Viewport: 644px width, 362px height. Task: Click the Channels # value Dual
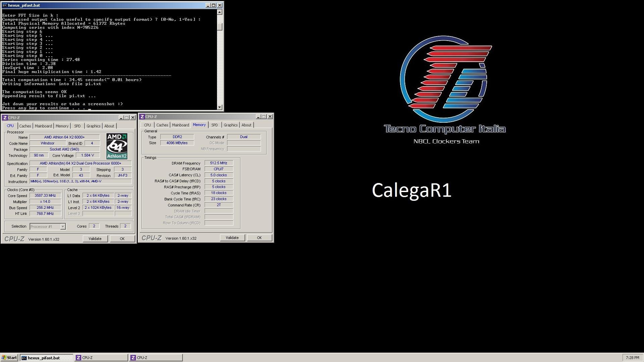click(x=244, y=137)
